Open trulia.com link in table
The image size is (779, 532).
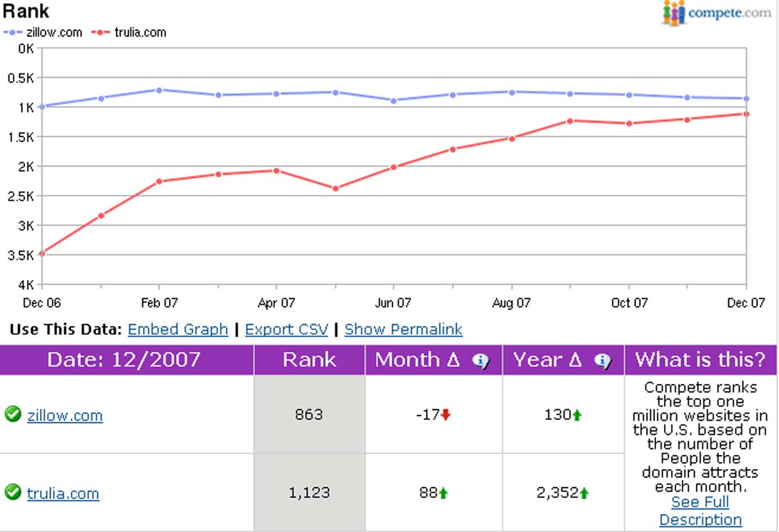[x=63, y=493]
